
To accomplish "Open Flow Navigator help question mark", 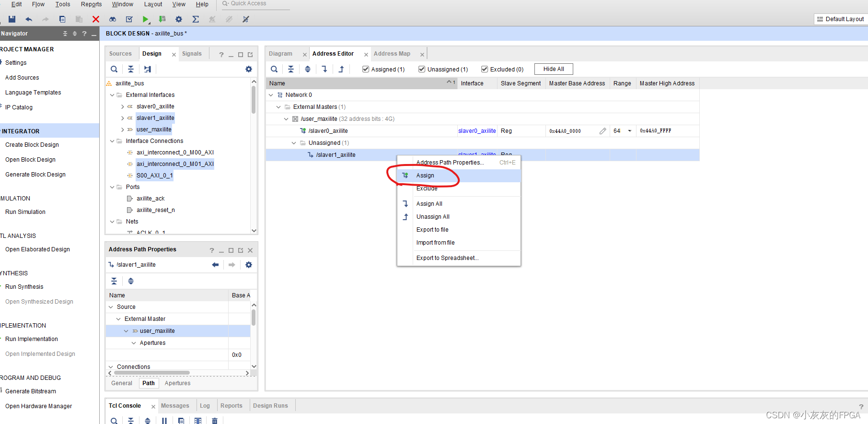I will pos(84,34).
